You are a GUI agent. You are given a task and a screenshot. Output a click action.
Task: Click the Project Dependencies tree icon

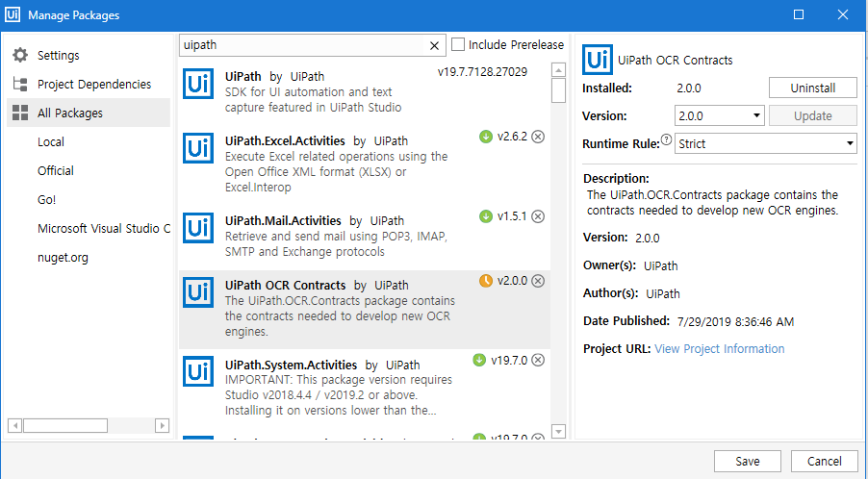[x=20, y=84]
